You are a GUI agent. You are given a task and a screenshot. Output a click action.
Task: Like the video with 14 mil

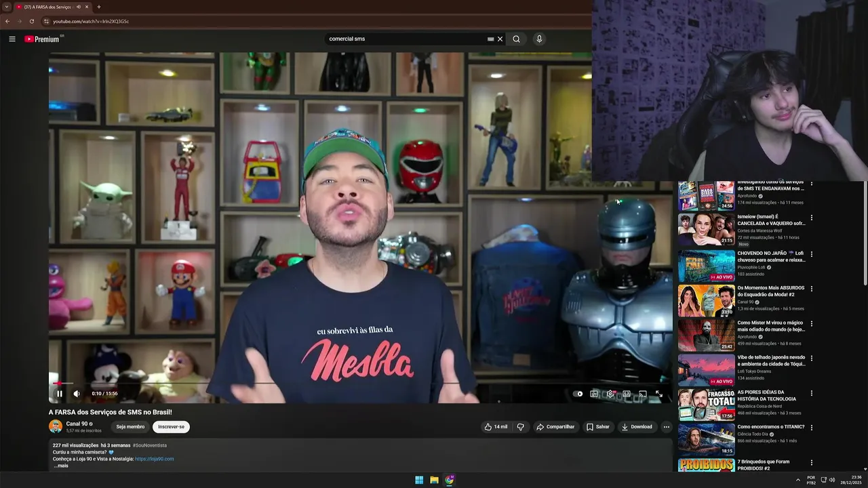coord(495,427)
